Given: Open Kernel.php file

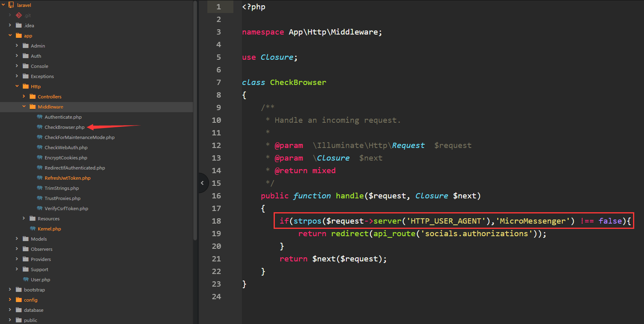Looking at the screenshot, I should point(49,229).
